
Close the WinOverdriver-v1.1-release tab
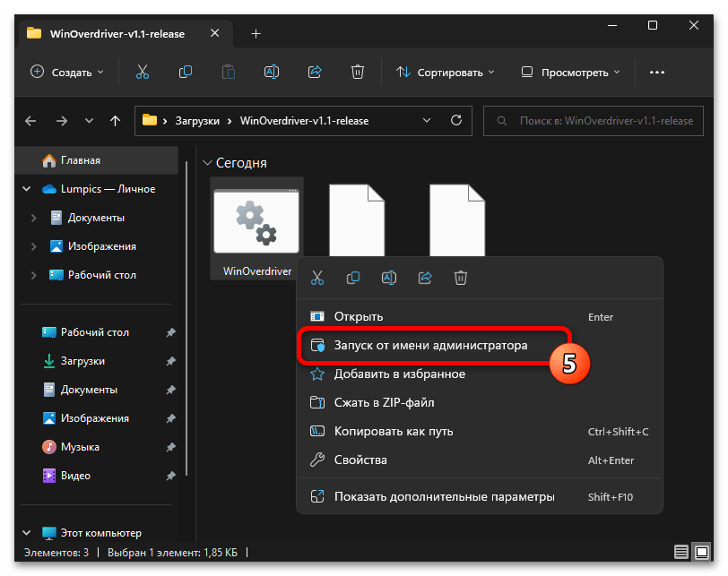point(214,33)
